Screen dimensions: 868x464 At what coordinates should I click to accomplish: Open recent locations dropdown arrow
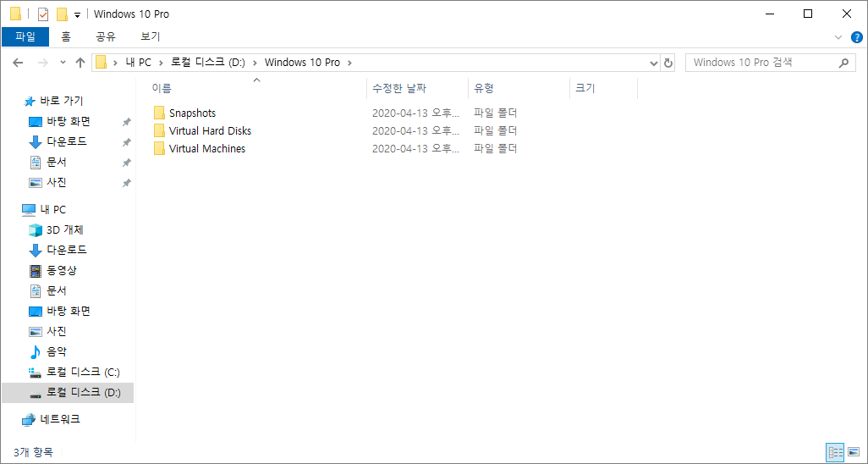click(x=63, y=63)
